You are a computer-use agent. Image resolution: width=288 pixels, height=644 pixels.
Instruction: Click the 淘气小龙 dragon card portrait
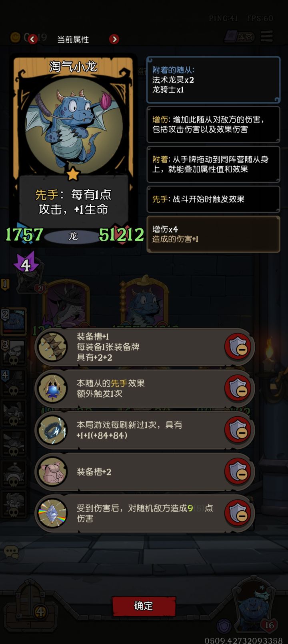click(x=73, y=124)
